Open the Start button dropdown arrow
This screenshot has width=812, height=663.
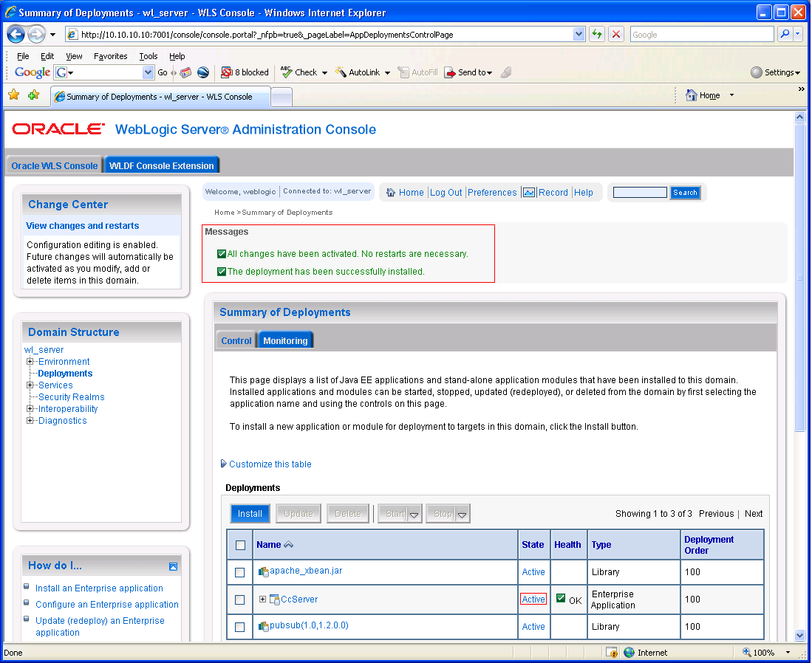[414, 515]
